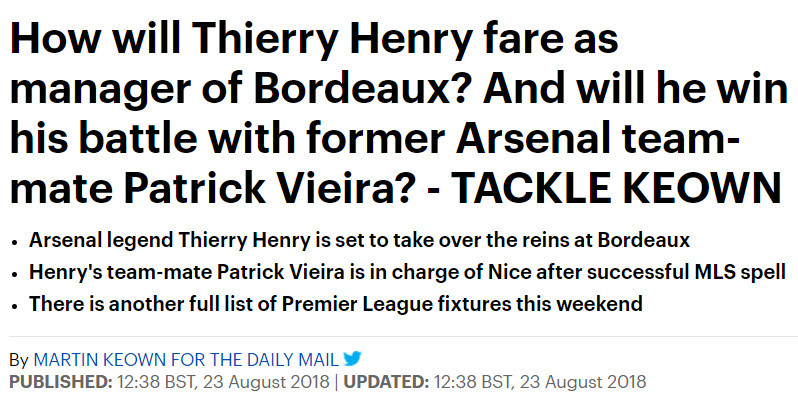
Task: Click the UPDATED timestamp label
Action: (x=387, y=382)
